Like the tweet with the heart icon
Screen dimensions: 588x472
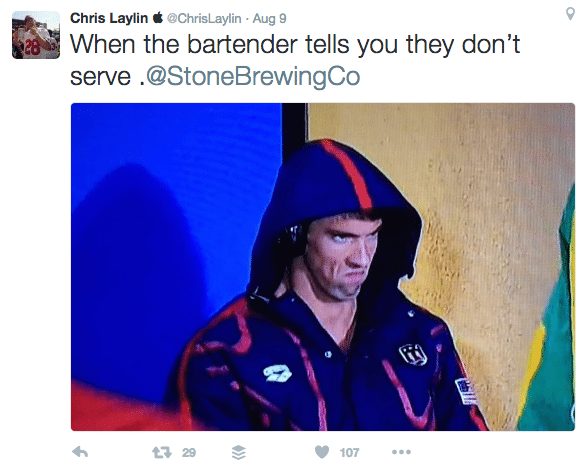322,452
